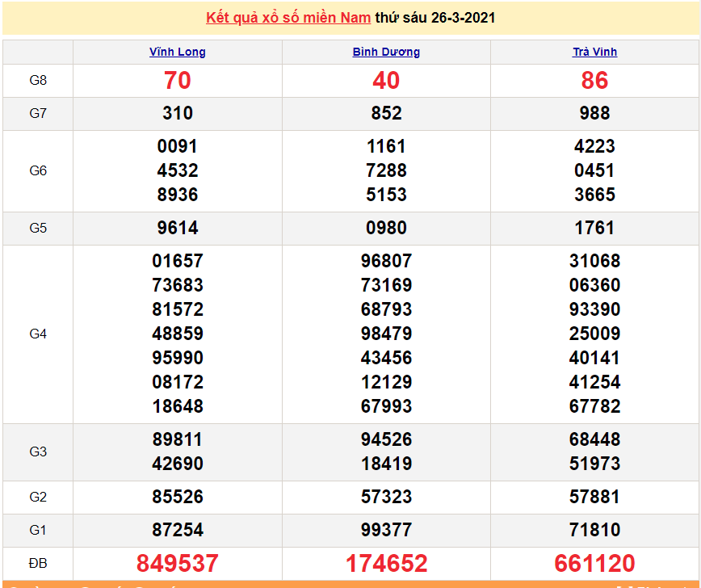Open the Vĩnh Long province link
Viewport: 701px width, 588px height.
point(178,52)
